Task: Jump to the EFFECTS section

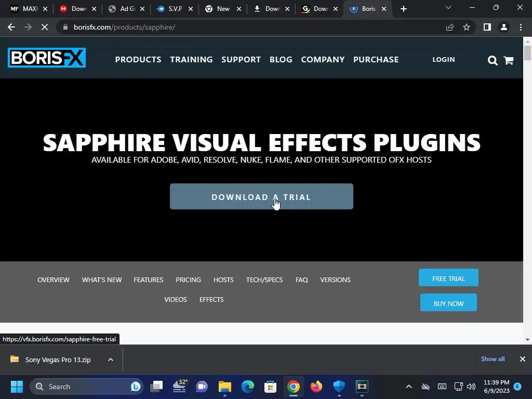Action: (211, 300)
